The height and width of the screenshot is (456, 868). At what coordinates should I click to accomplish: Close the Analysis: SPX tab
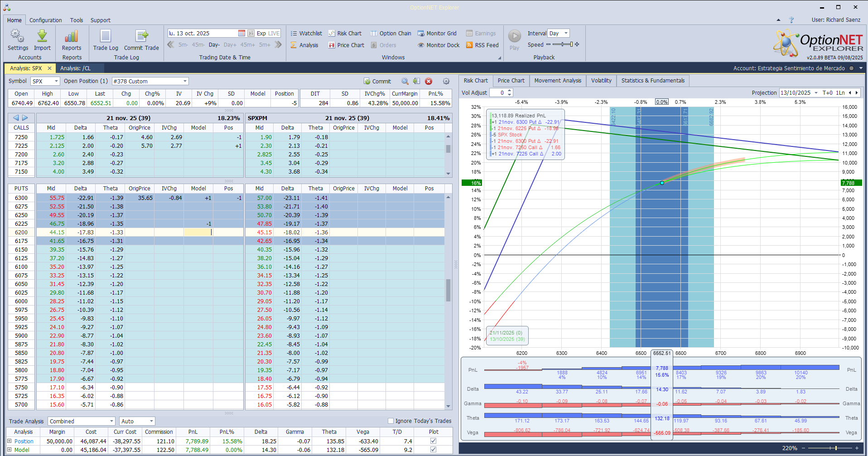(50, 68)
